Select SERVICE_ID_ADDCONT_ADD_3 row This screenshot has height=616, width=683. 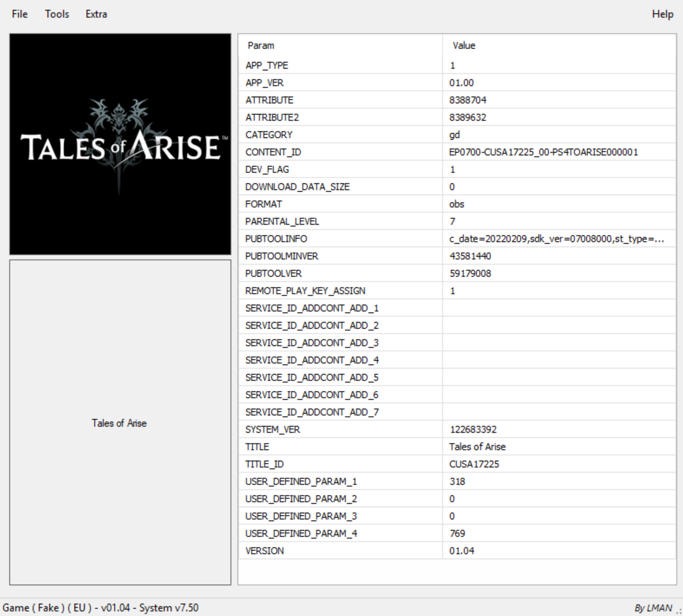[457, 343]
